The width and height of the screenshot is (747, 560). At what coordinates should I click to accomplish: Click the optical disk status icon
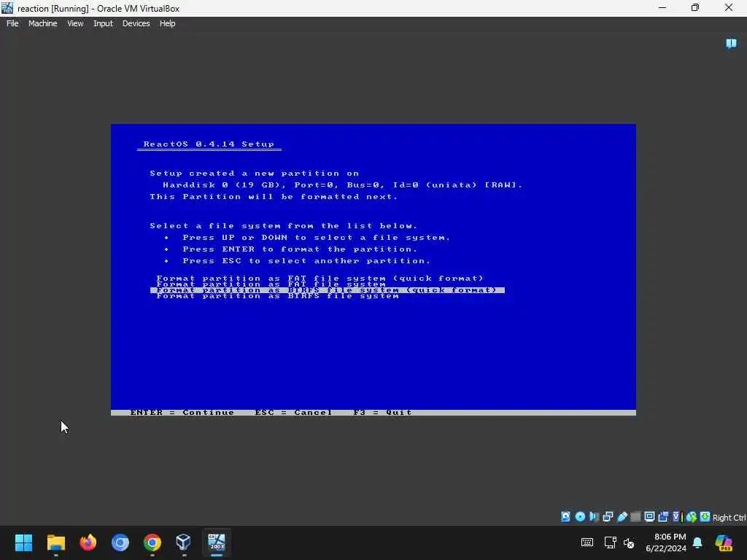580,517
